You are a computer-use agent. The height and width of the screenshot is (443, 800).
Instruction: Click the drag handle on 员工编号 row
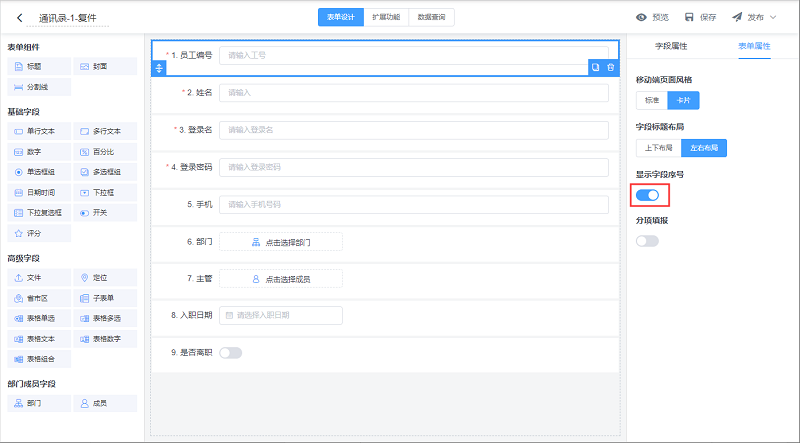click(x=158, y=67)
